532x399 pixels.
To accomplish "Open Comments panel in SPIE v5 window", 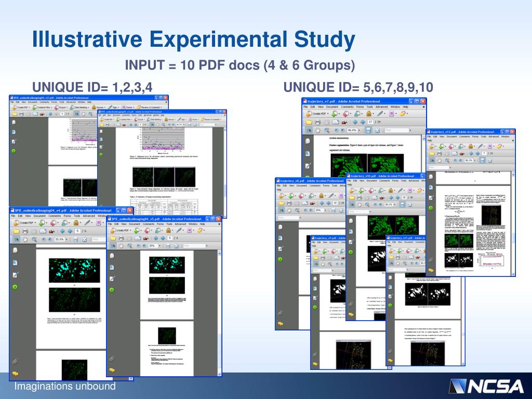I will point(112,370).
